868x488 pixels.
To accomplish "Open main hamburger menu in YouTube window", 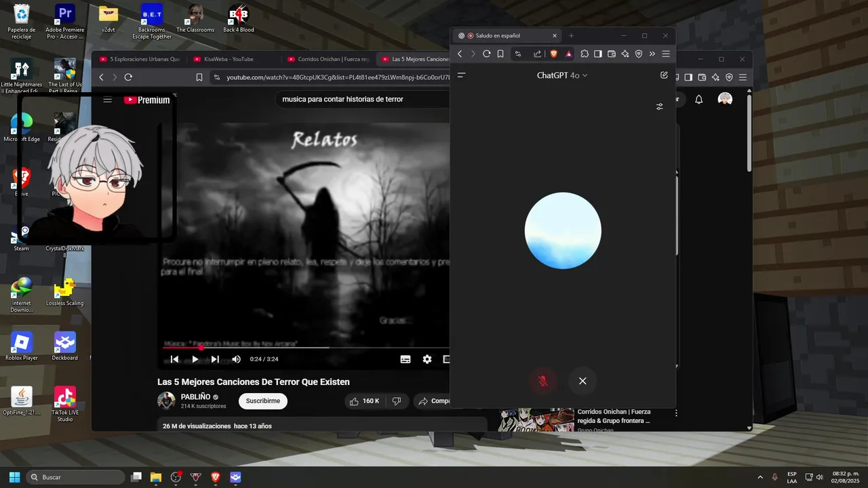I will (x=743, y=77).
